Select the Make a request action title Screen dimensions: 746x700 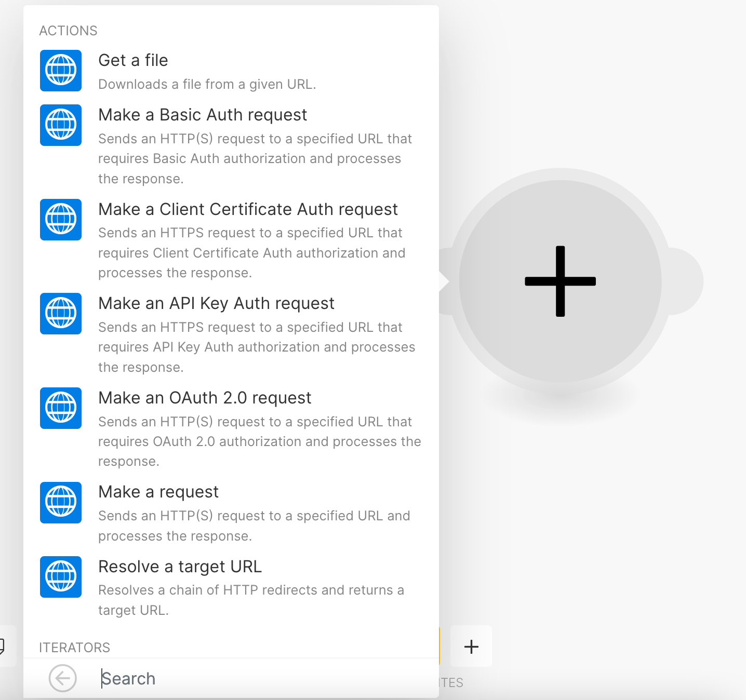click(158, 492)
